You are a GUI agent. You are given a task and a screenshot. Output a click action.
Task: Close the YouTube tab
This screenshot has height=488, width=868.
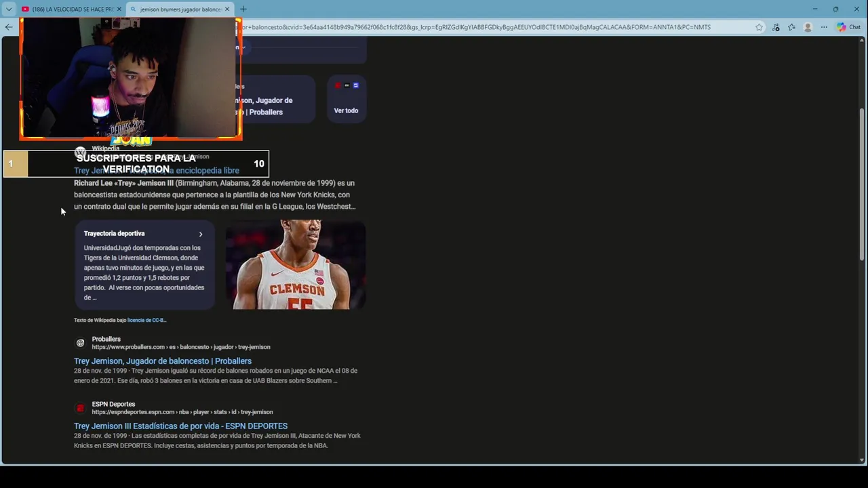[x=119, y=9]
